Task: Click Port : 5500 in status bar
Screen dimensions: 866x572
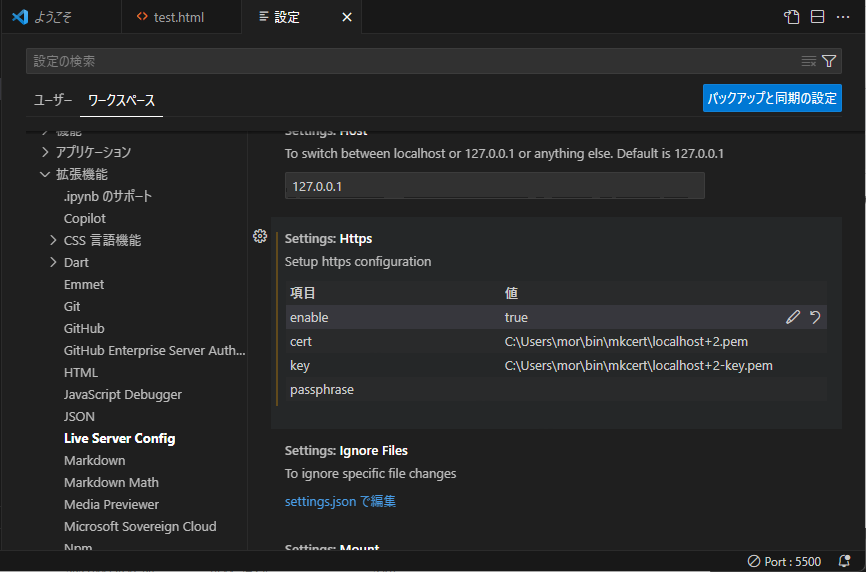Action: tap(784, 561)
